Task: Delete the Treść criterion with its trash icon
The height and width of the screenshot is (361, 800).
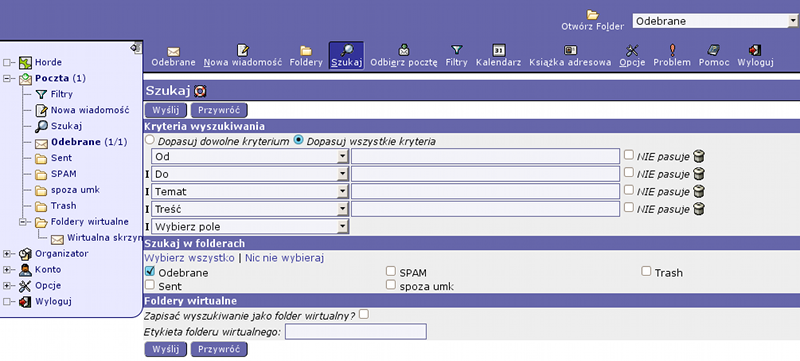Action: (x=699, y=209)
